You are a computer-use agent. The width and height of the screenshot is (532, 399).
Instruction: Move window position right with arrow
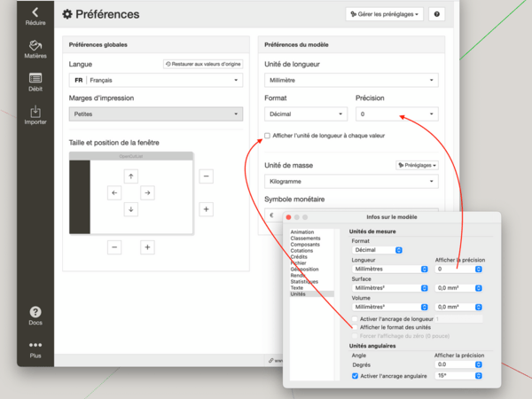point(148,192)
